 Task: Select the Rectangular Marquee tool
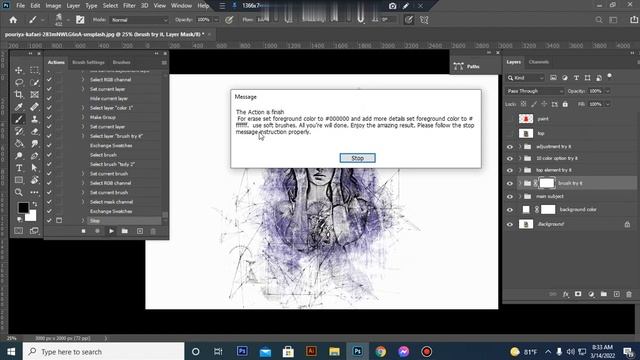coord(35,71)
